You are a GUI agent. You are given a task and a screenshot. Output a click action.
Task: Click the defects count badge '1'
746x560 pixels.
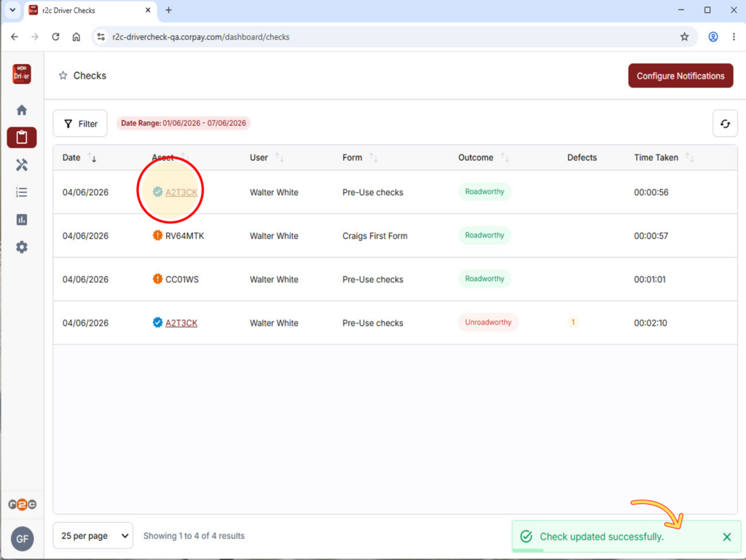pyautogui.click(x=573, y=323)
